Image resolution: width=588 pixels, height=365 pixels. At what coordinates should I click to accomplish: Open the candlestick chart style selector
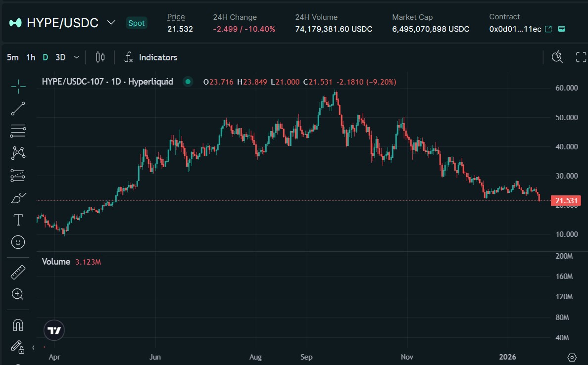click(x=100, y=57)
